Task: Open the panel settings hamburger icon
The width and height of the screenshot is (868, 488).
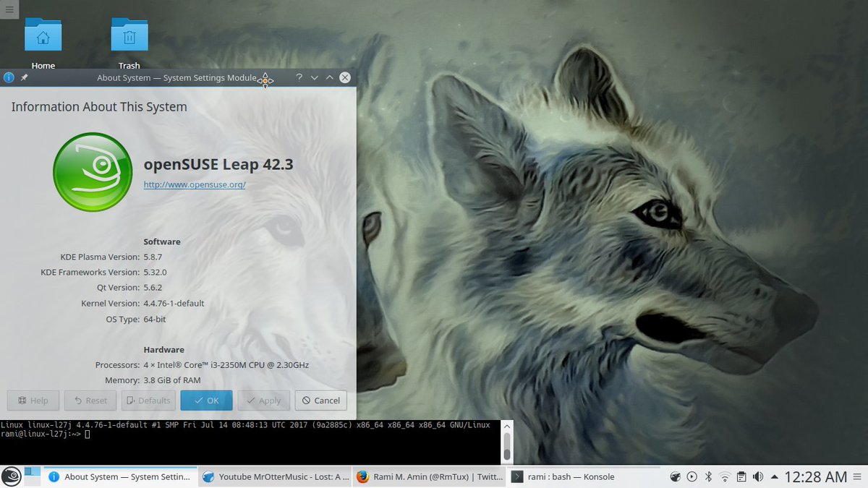Action: (x=858, y=477)
